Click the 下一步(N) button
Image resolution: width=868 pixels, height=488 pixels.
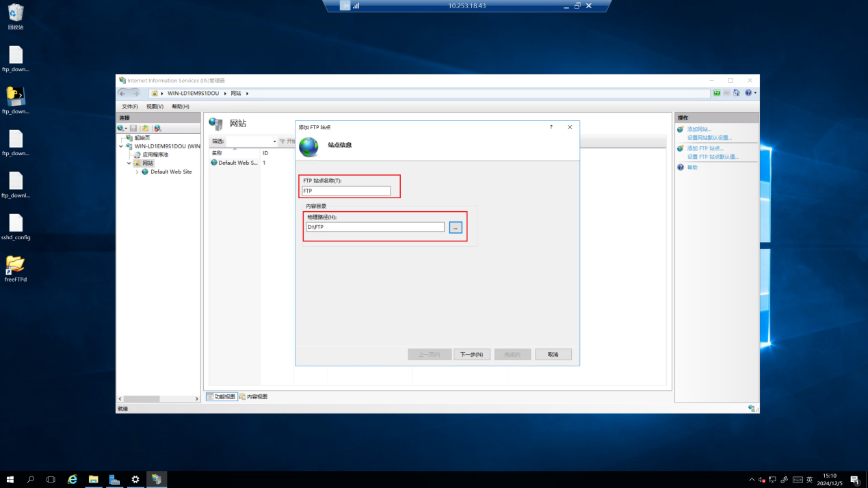click(x=472, y=355)
